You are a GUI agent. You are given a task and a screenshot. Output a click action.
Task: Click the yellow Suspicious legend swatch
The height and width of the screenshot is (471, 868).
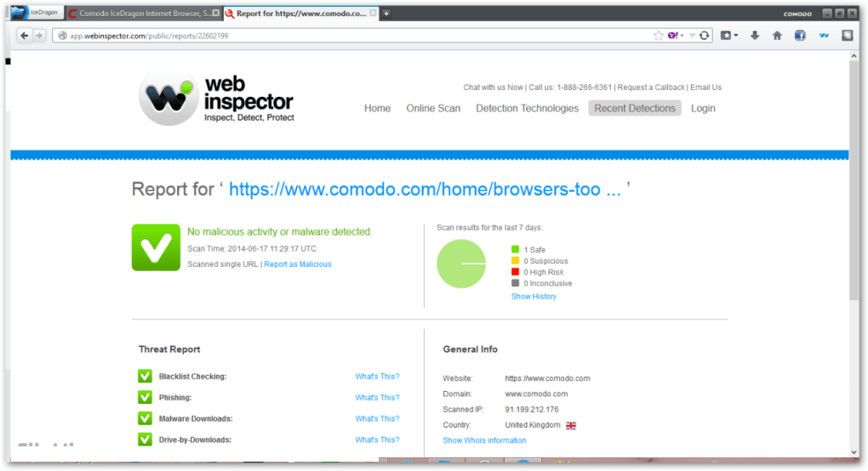click(x=516, y=260)
